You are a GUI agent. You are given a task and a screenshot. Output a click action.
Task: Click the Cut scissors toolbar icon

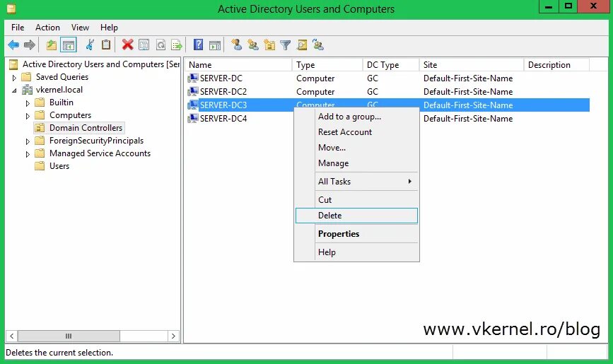point(90,45)
